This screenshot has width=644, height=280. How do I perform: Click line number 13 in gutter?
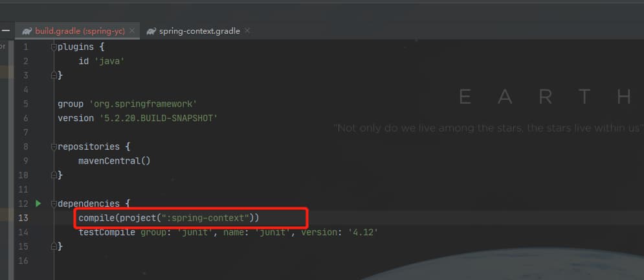(23, 218)
